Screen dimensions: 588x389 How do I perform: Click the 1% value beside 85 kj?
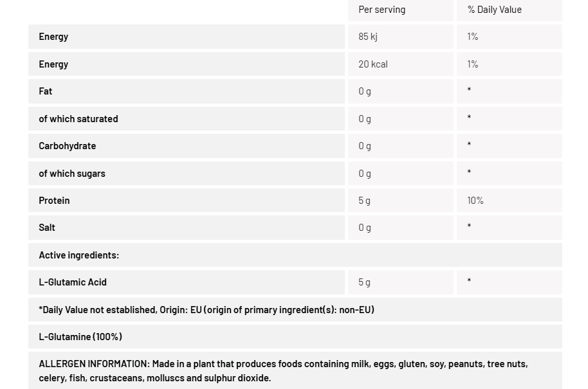coord(472,37)
